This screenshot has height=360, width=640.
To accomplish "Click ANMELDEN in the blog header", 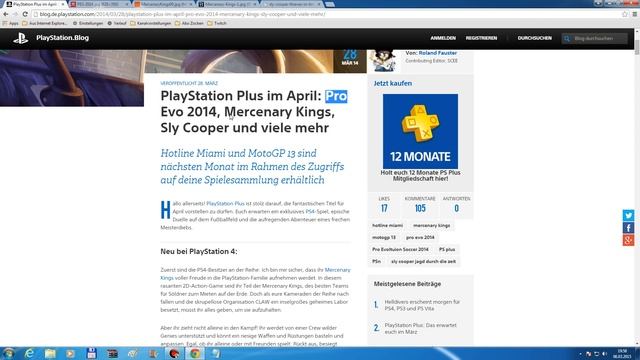I will click(x=443, y=38).
